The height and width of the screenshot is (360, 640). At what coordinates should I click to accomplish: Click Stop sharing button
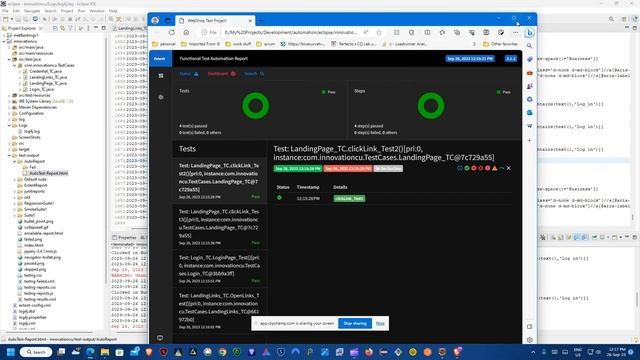tap(355, 323)
